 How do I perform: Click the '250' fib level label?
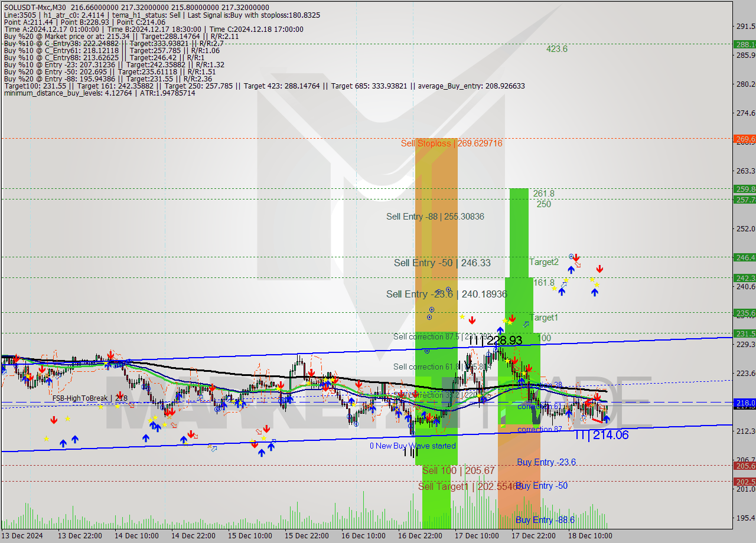point(543,204)
